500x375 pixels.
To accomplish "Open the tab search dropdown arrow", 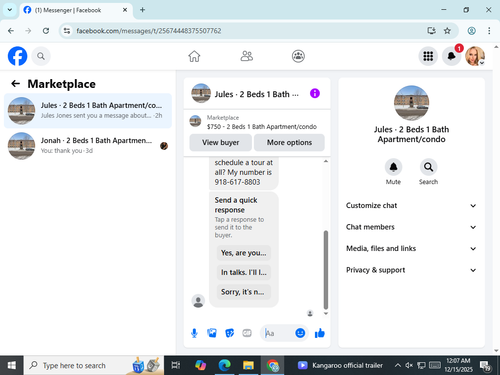I will 10,10.
